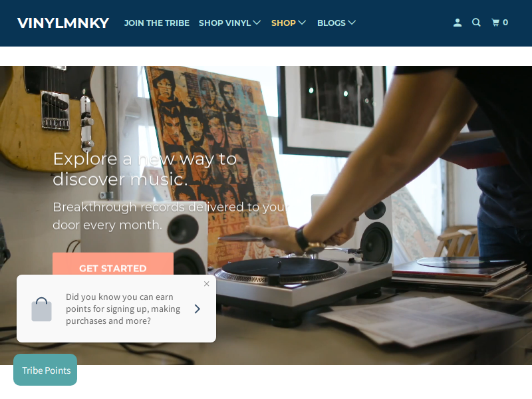Screen dimensions: 532x399
Task: Dismiss the points popup with X
Action: coord(207,284)
